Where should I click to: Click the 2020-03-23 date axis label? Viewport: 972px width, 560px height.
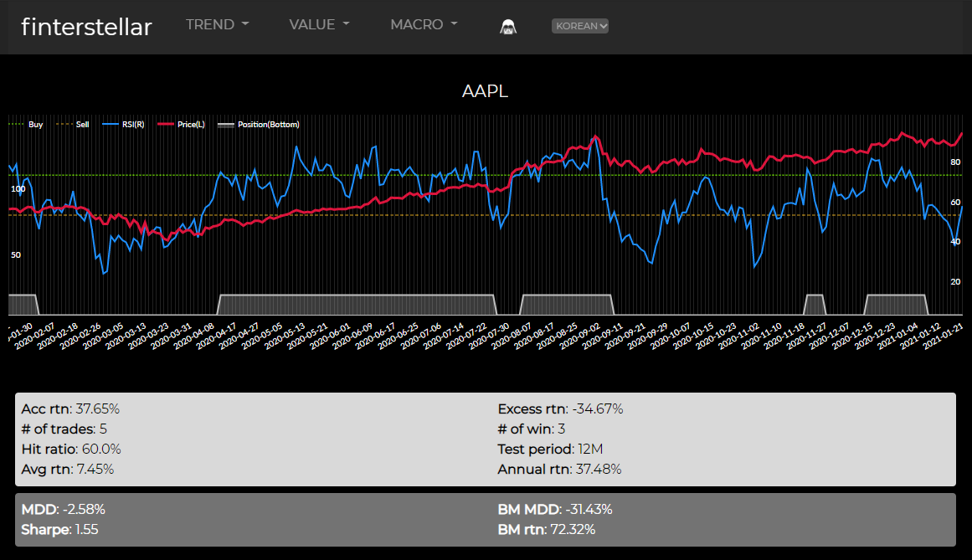[148, 336]
